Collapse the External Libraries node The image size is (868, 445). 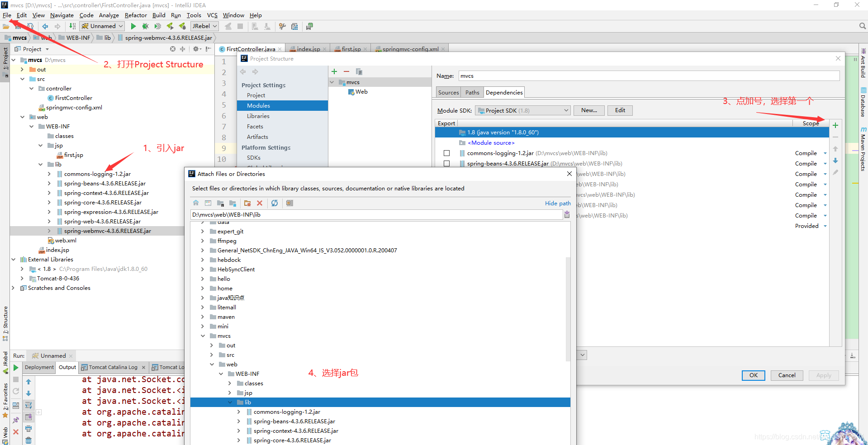[13, 260]
